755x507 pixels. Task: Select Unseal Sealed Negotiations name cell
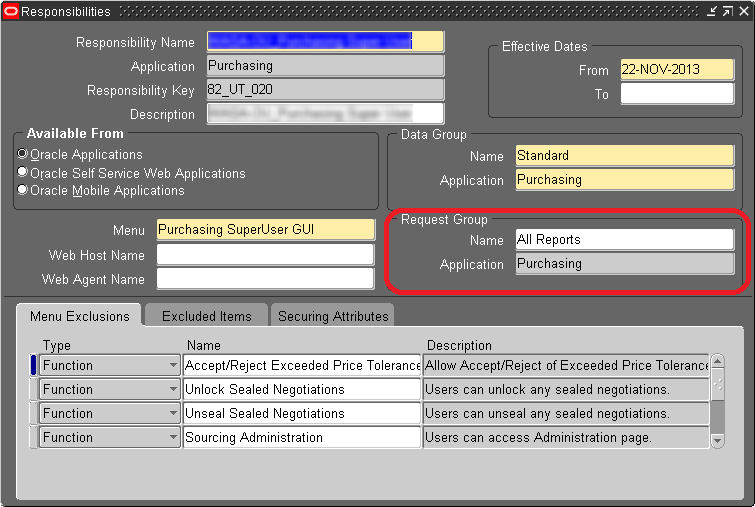tap(302, 414)
